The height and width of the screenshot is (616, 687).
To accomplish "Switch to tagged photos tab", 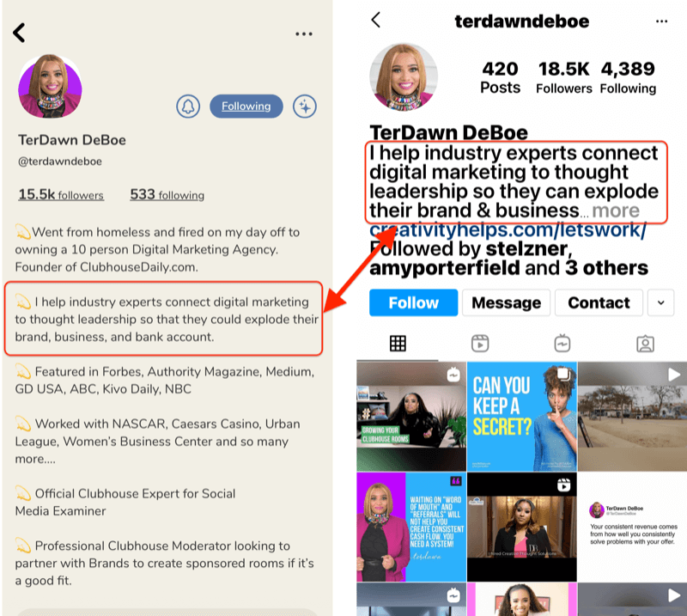I will 645,344.
